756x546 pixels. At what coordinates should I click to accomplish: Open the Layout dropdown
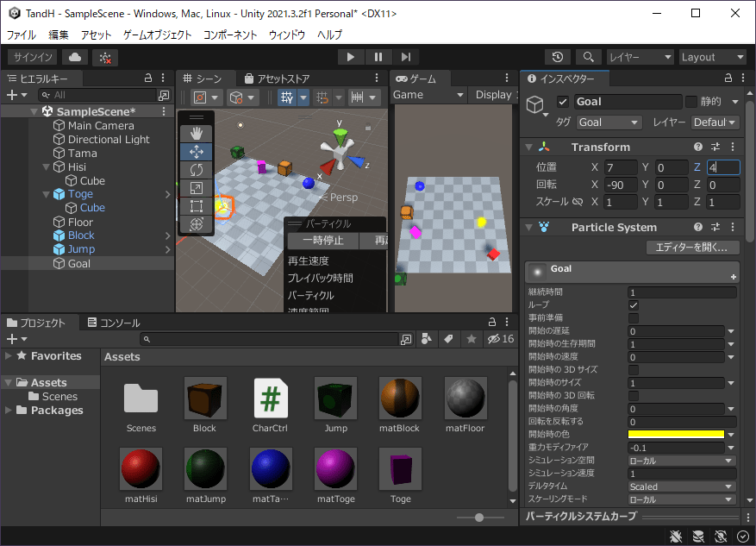pyautogui.click(x=711, y=57)
